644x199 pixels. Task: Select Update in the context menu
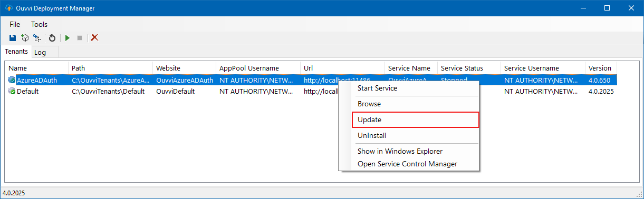point(415,120)
